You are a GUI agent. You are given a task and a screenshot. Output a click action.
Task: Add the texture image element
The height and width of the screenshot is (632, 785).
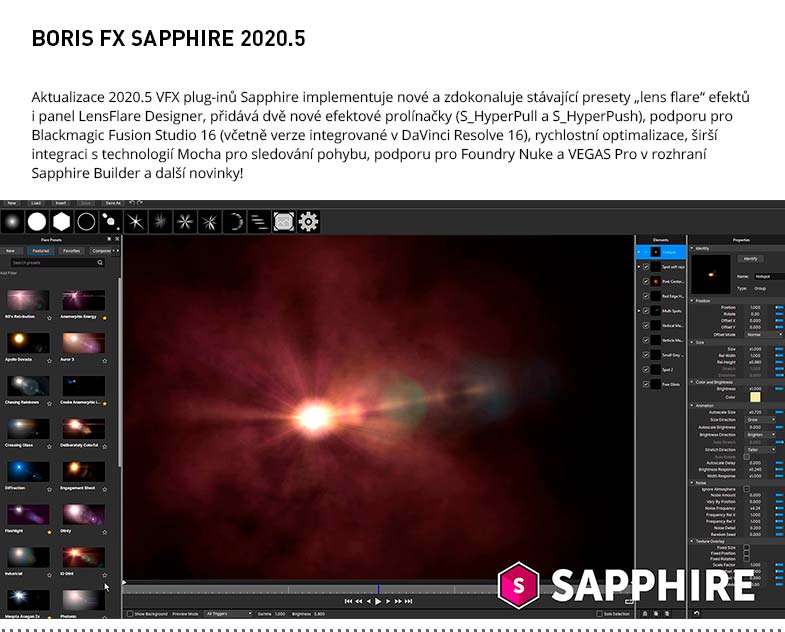[283, 222]
